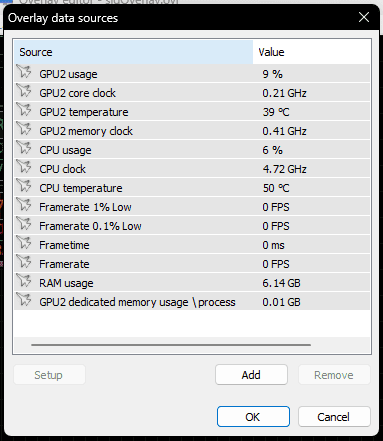This screenshot has width=383, height=441.
Task: Select GPU2 dedicated memory usage \ process row
Action: point(192,302)
